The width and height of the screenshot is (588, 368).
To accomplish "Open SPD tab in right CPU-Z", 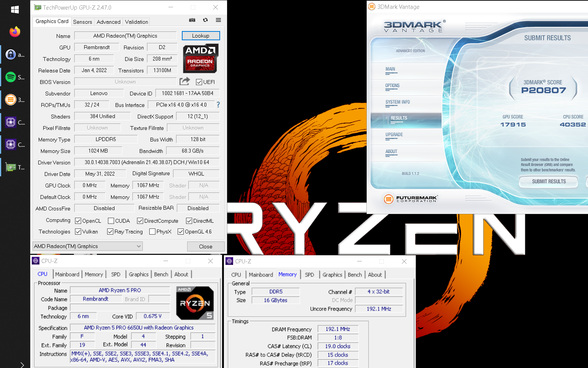I will point(309,274).
